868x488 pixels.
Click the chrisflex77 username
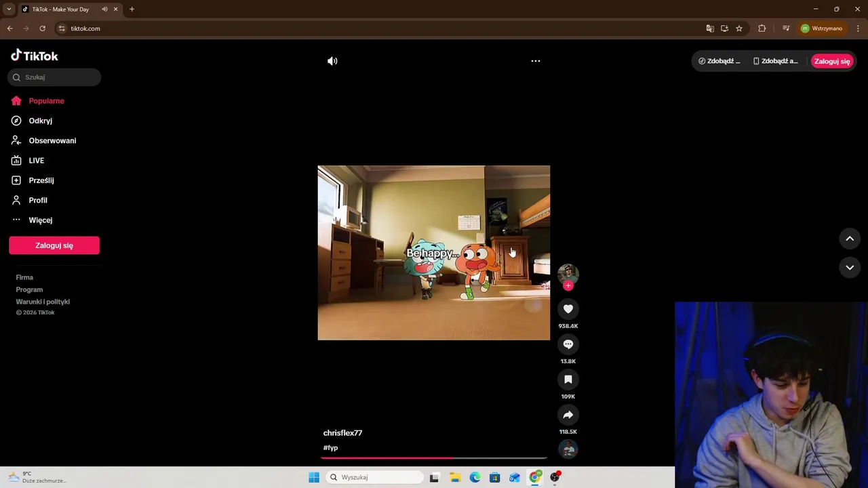(342, 433)
